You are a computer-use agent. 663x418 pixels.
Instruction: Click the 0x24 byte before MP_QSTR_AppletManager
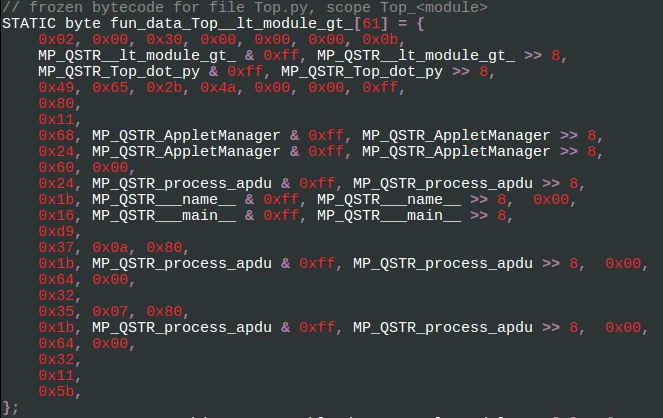56,152
